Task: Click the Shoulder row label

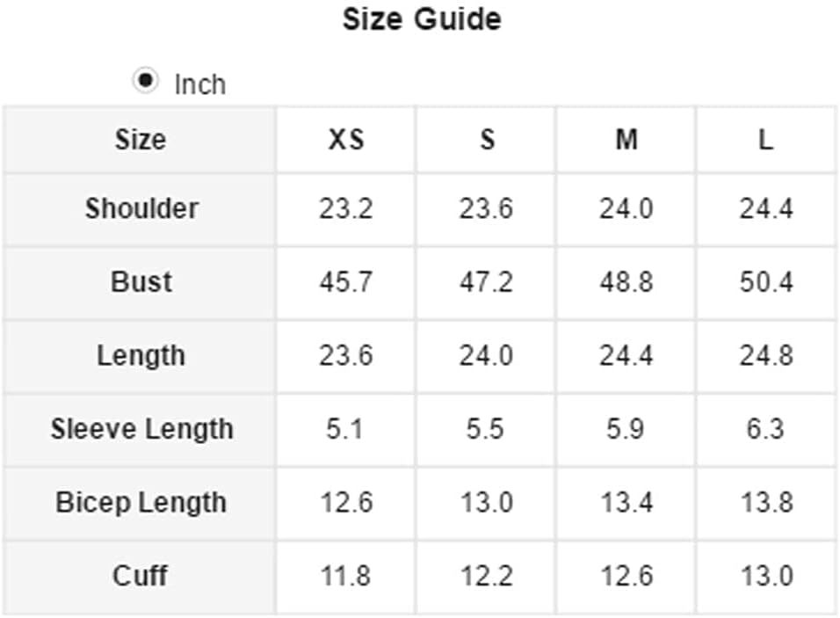Action: tap(141, 208)
